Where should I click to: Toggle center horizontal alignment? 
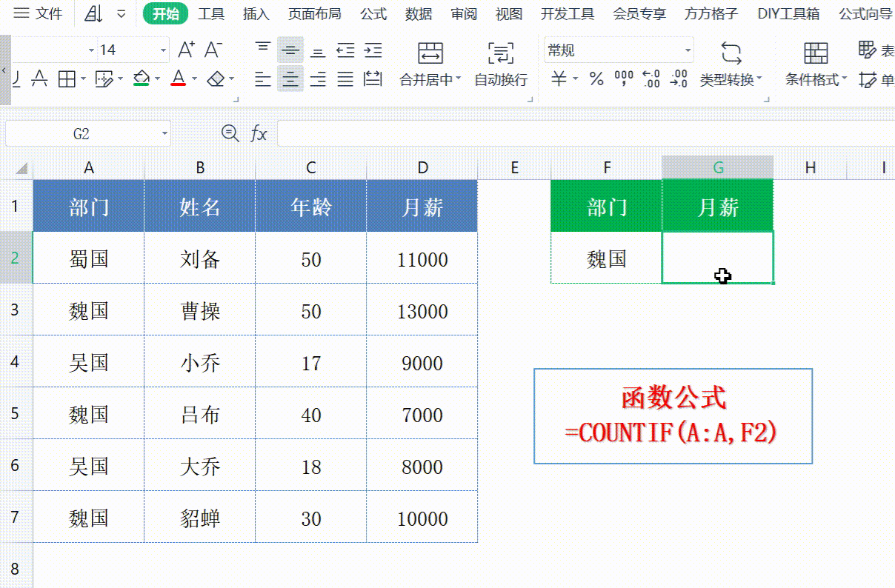pos(290,78)
